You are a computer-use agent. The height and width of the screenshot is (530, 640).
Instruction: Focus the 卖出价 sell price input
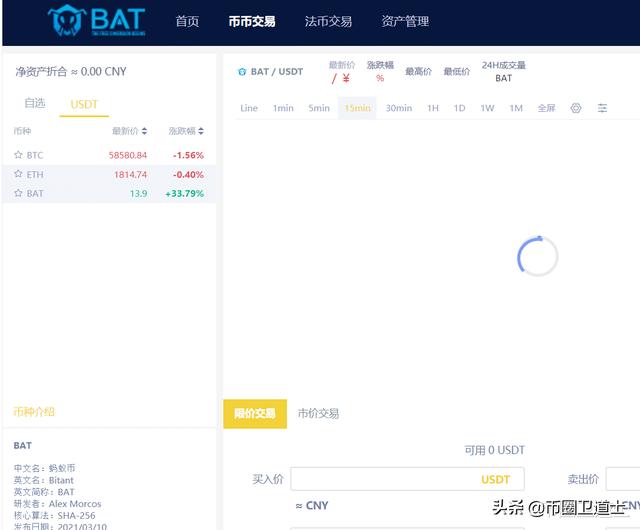622,479
